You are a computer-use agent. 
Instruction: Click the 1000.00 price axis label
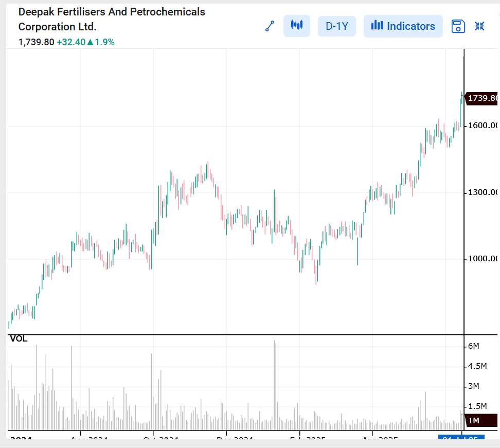click(x=483, y=259)
